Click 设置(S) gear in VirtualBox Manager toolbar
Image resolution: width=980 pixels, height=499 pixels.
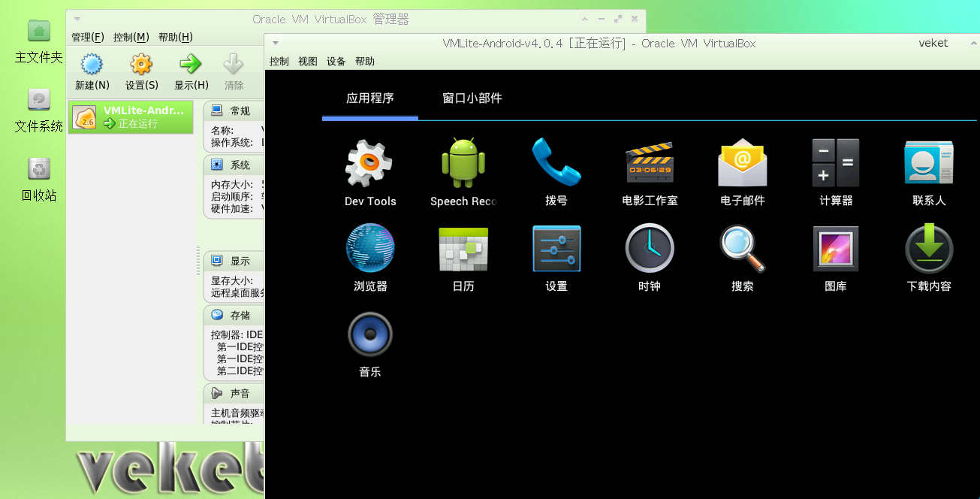(x=141, y=72)
